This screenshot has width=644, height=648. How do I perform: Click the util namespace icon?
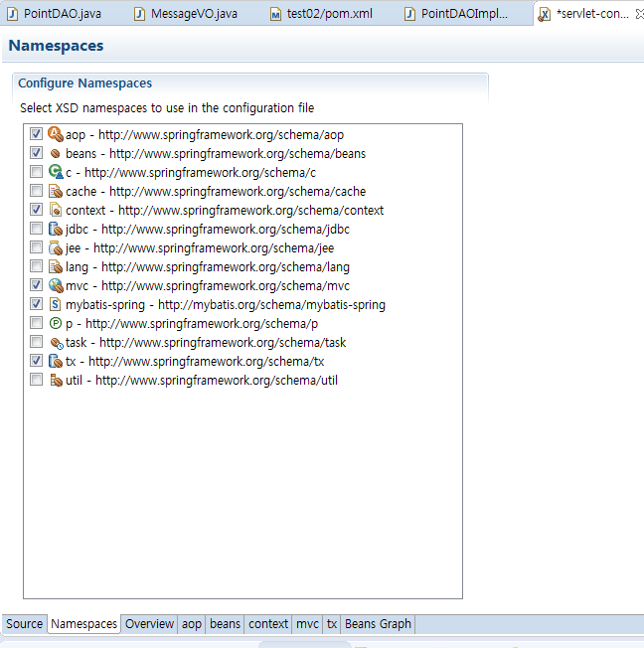pyautogui.click(x=56, y=381)
